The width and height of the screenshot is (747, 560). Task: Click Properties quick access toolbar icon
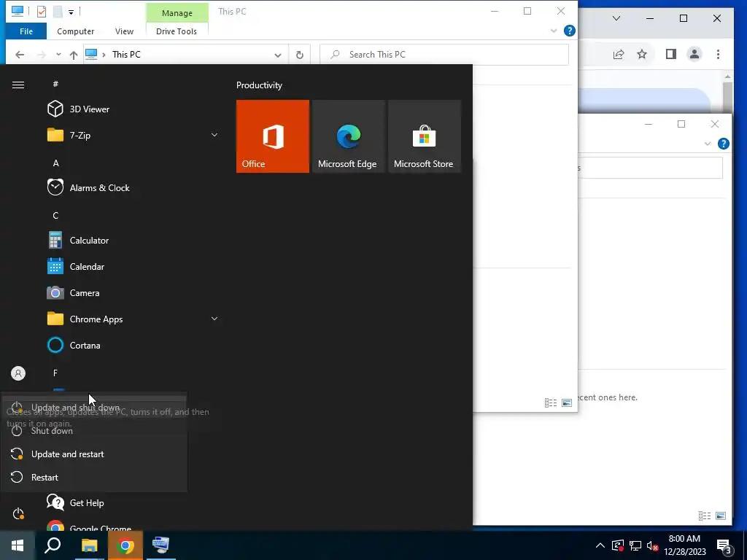point(42,12)
